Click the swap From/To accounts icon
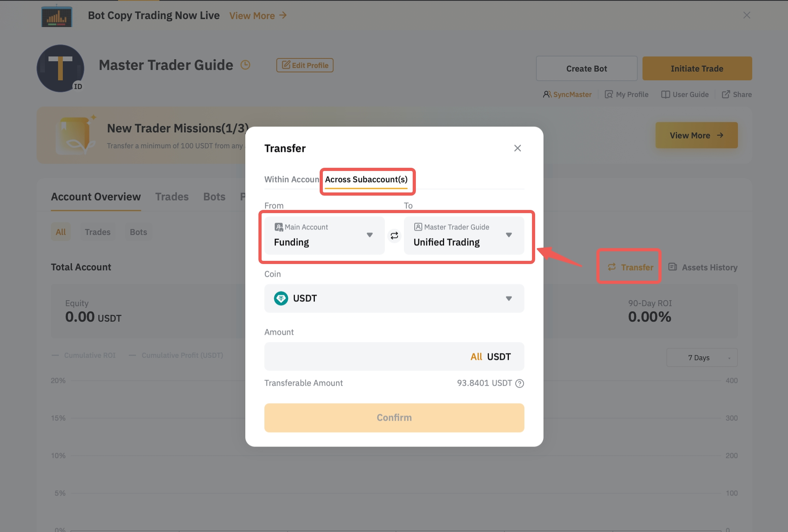The width and height of the screenshot is (788, 532). (394, 236)
